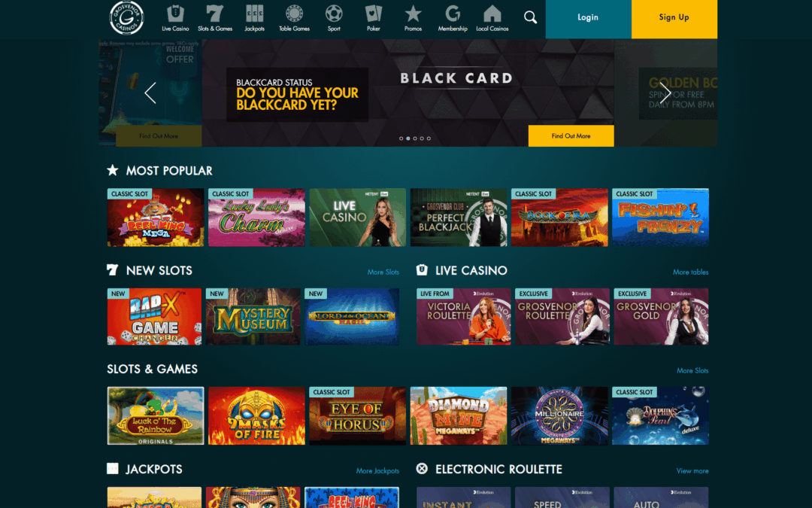Go back with the banner left arrow
Screen dimensions: 812x508
coord(150,93)
